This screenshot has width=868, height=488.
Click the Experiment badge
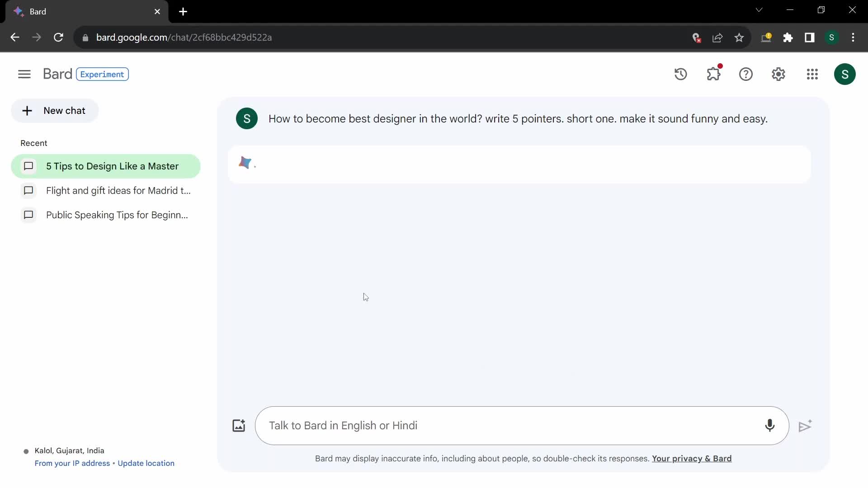[x=102, y=74]
